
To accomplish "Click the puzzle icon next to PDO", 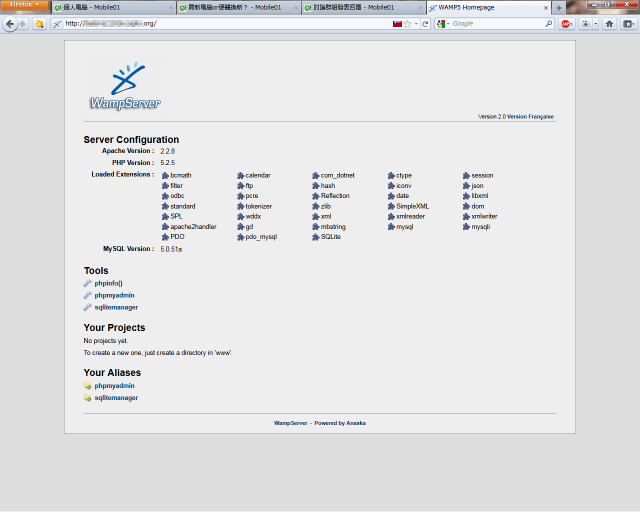I will (x=165, y=237).
